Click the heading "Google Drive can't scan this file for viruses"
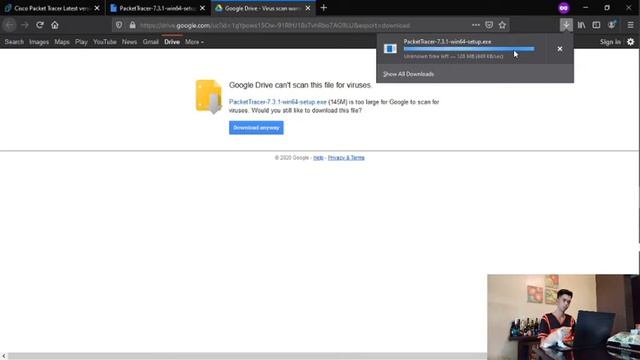The width and height of the screenshot is (640, 360). pyautogui.click(x=300, y=85)
